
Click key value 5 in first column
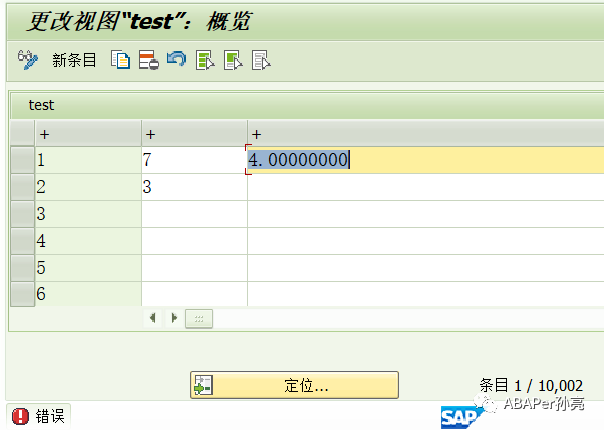pos(88,268)
